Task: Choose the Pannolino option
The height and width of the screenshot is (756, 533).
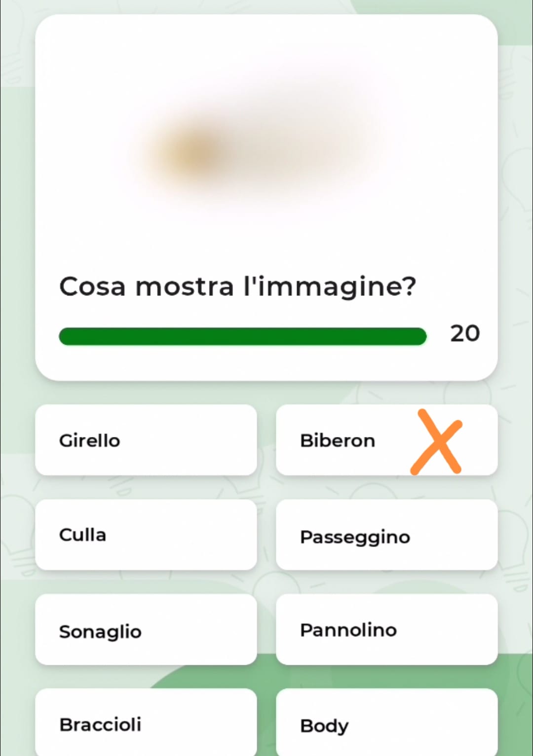Action: click(386, 629)
